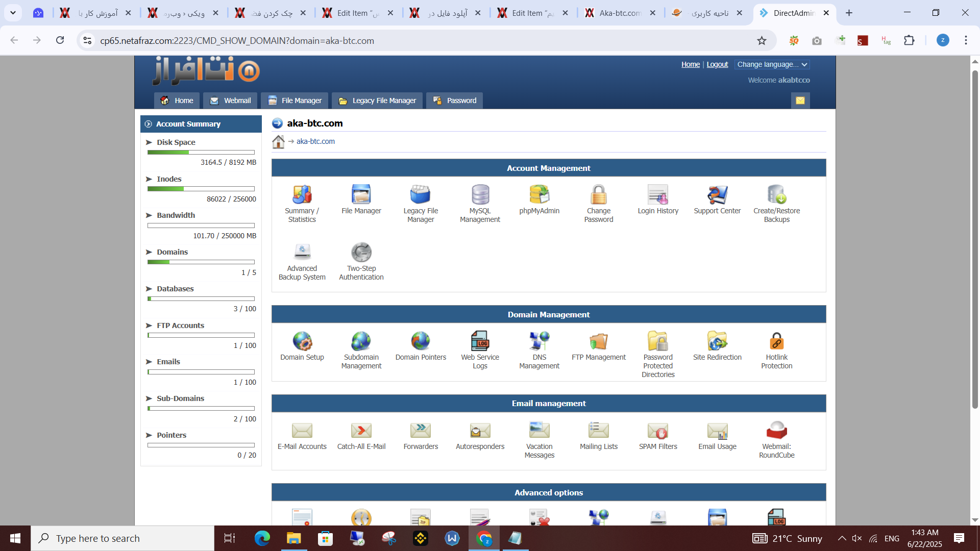Expand Bandwidth arrow in Account Summary
This screenshot has width=980, height=551.
[x=149, y=215]
